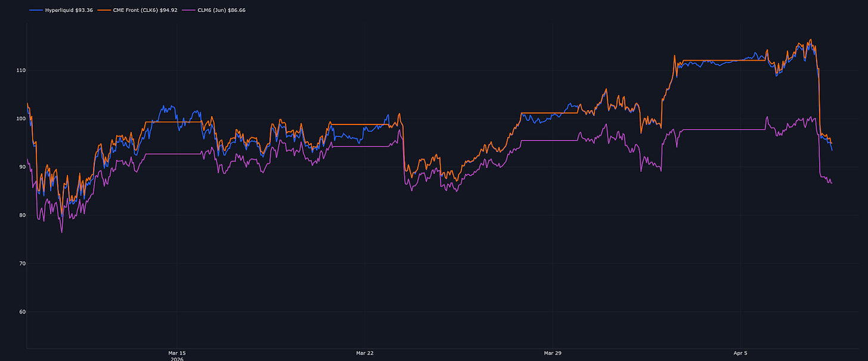The height and width of the screenshot is (361, 868).
Task: Click the 80 y-axis tick label
Action: [22, 215]
